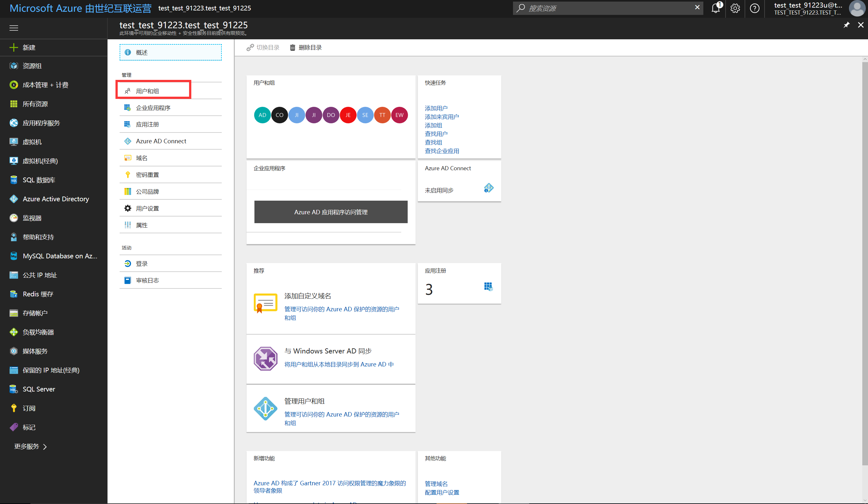Image resolution: width=868 pixels, height=504 pixels.
Task: Toggle the hamburger menu to collapse sidebar
Action: pyautogui.click(x=14, y=28)
